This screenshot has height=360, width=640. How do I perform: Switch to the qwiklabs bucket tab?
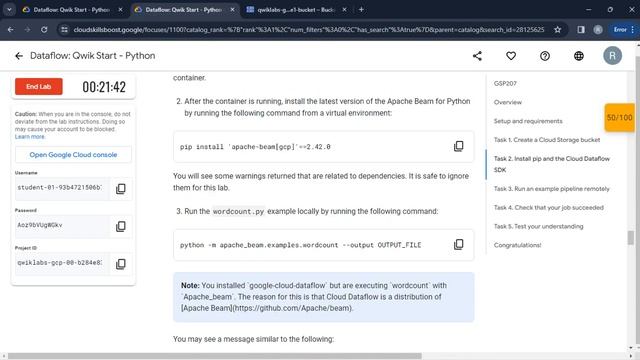coord(296,9)
